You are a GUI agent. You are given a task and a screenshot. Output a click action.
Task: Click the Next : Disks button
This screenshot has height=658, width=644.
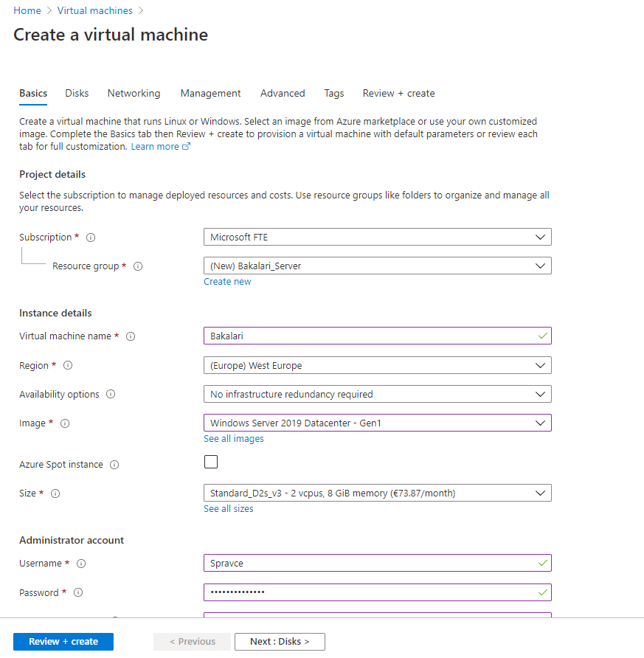coord(280,642)
